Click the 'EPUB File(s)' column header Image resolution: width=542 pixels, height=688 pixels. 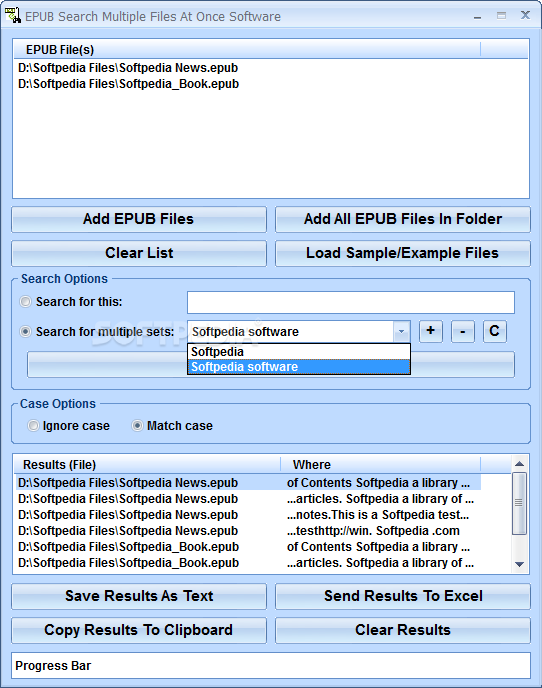point(247,50)
